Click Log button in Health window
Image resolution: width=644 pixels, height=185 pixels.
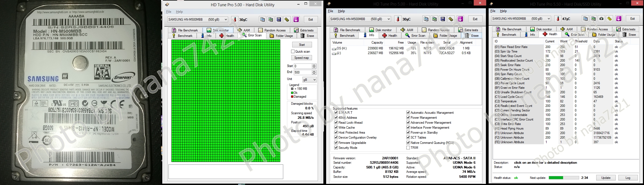click(628, 178)
